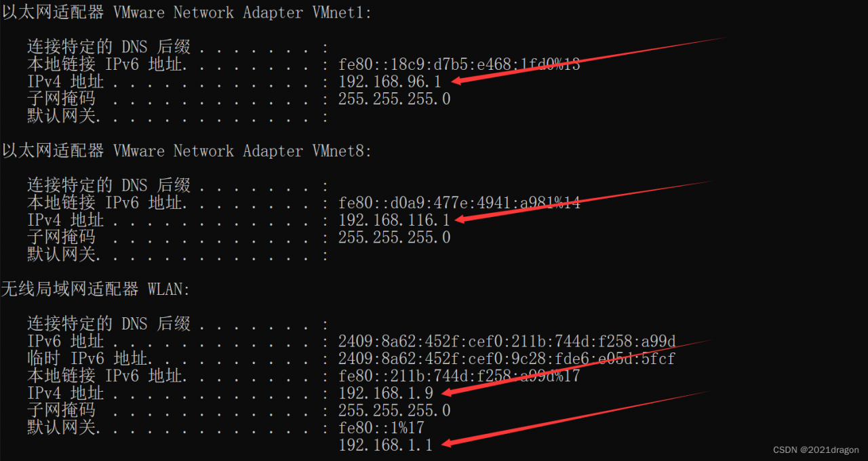Click the WLAN link-local address fe80::211b
This screenshot has width=868, height=461.
[x=460, y=376]
